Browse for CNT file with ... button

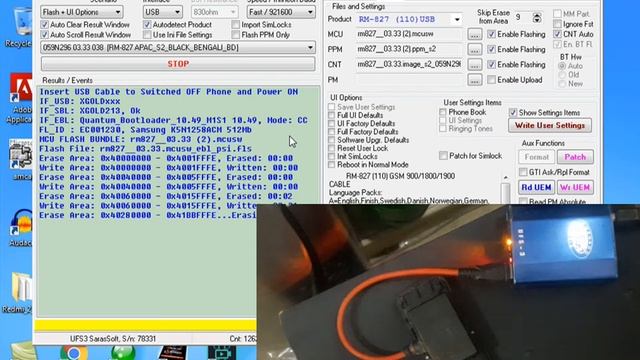pyautogui.click(x=474, y=64)
